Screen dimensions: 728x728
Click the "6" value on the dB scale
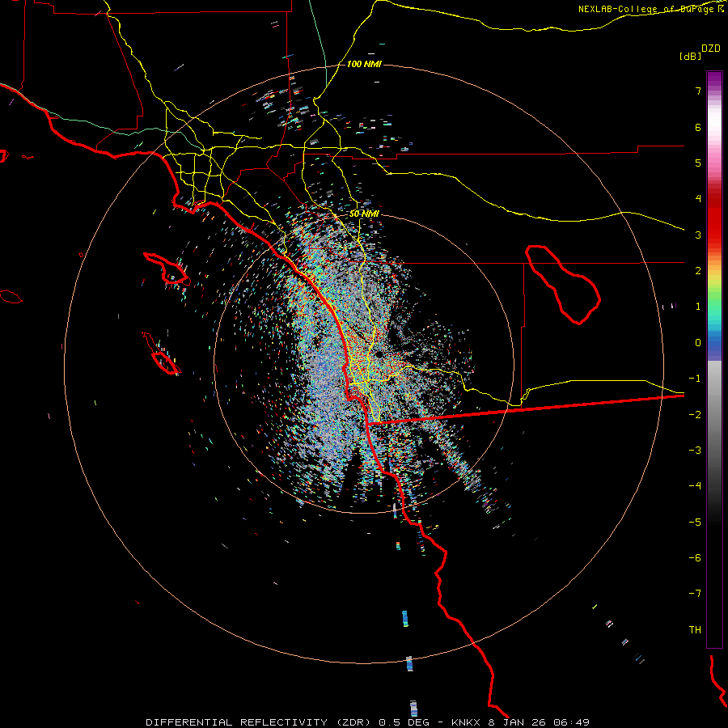click(698, 127)
